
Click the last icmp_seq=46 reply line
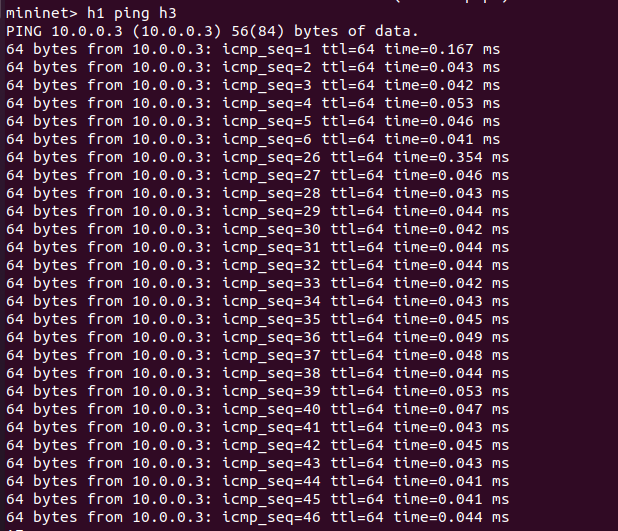pyautogui.click(x=256, y=516)
